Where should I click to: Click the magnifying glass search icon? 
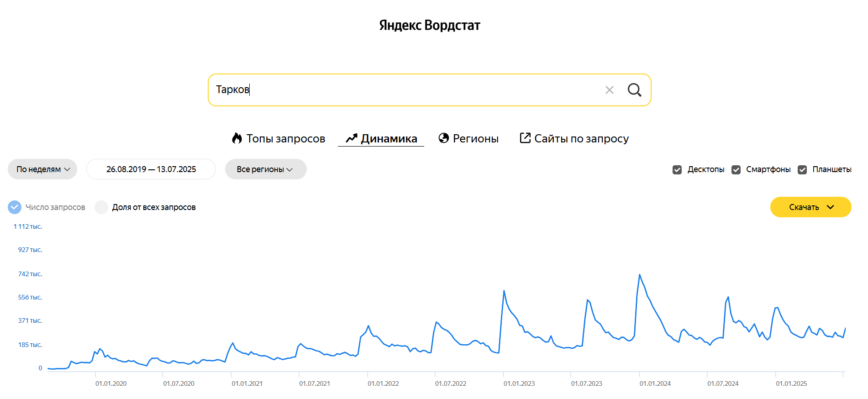(x=634, y=90)
